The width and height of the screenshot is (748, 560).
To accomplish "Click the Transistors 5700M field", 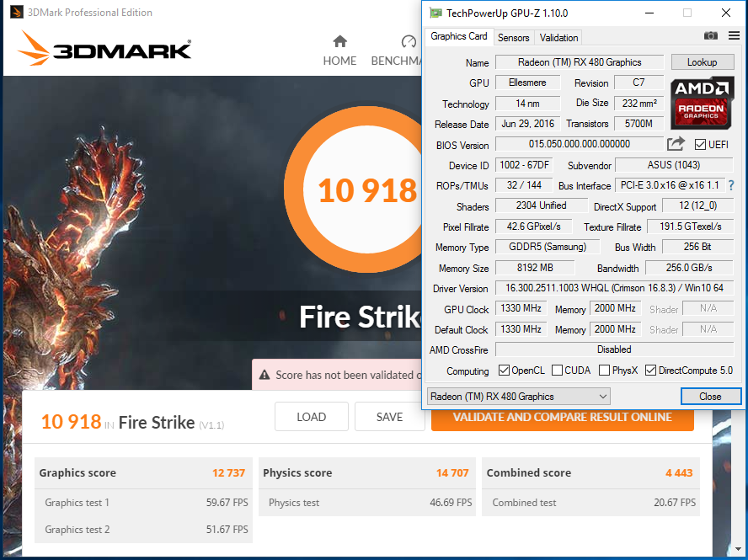I will (639, 124).
